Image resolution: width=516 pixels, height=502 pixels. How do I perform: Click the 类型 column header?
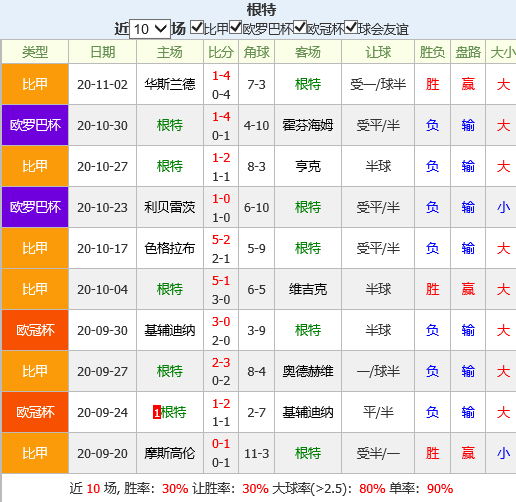coord(35,52)
